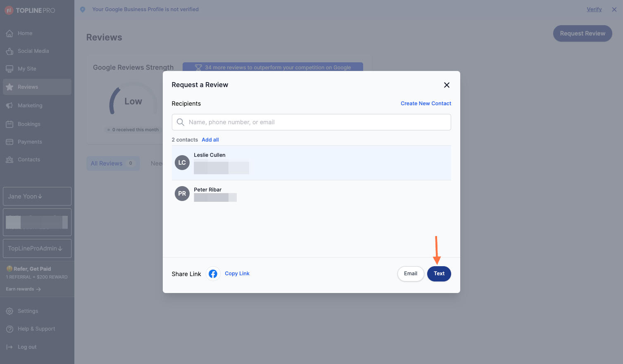Click the search magnifier icon
The width and height of the screenshot is (623, 364).
coord(181,122)
